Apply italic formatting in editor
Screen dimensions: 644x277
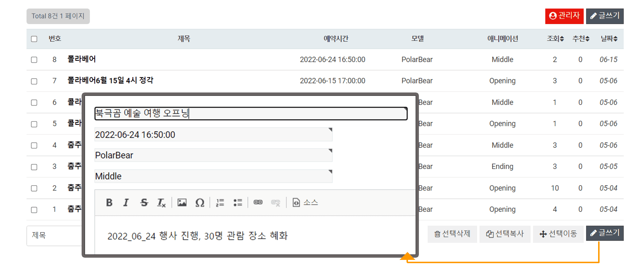[126, 203]
